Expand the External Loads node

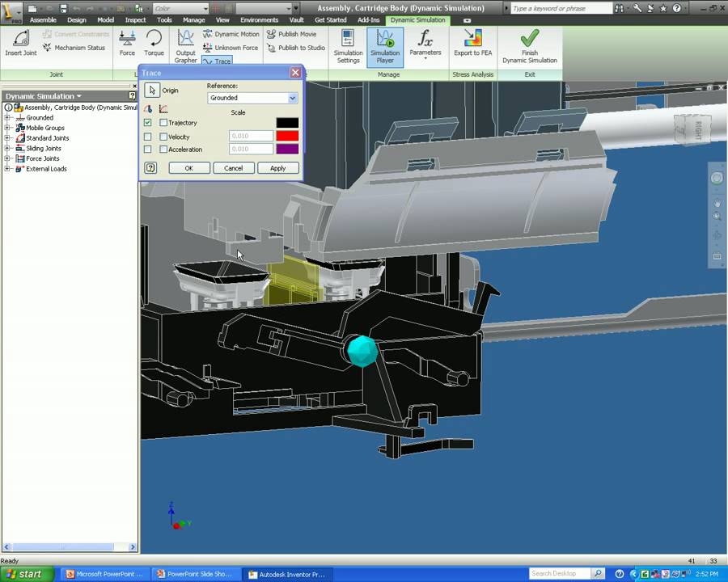(7, 168)
